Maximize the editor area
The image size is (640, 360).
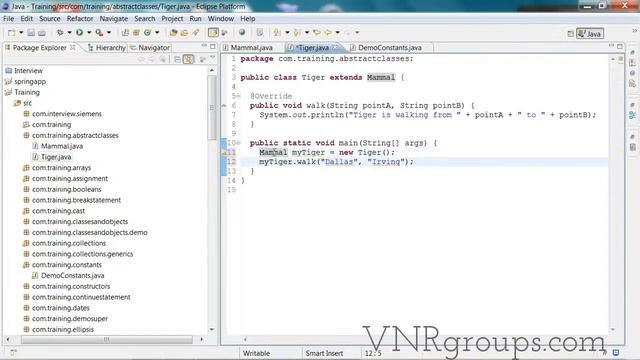pos(620,47)
